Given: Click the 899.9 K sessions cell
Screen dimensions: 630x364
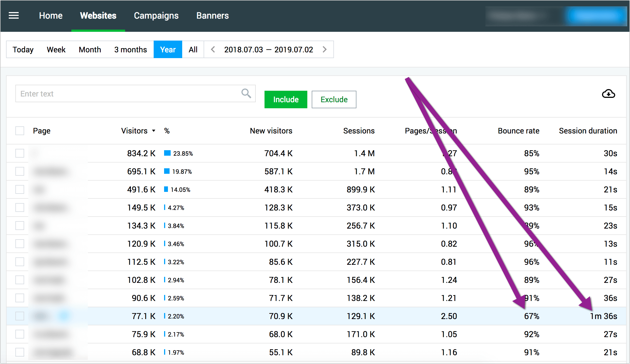Looking at the screenshot, I should [x=361, y=189].
